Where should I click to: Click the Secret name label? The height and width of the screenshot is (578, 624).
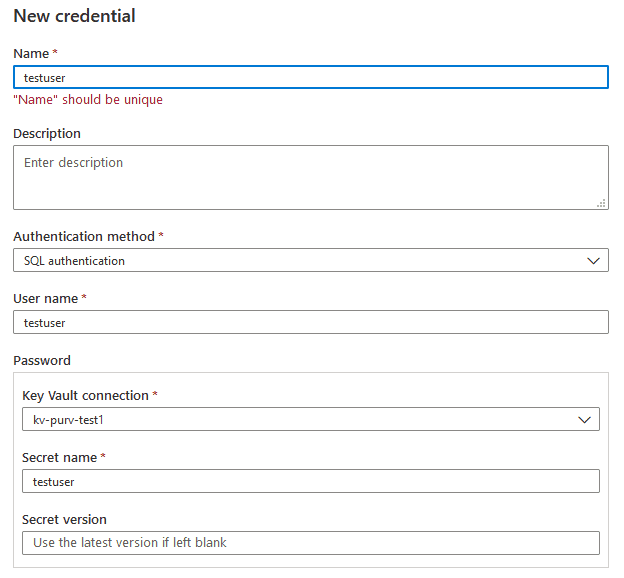coord(60,457)
